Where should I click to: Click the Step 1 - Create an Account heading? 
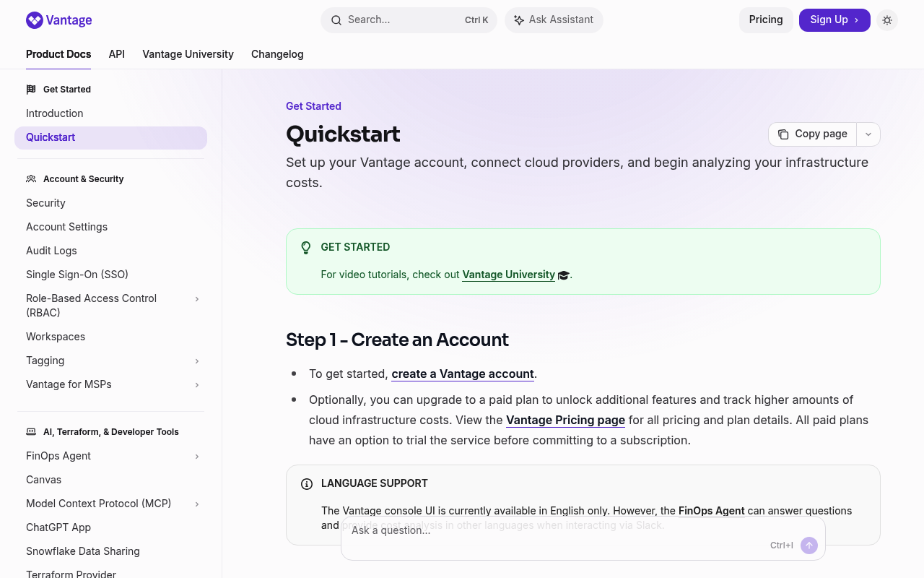click(x=397, y=340)
